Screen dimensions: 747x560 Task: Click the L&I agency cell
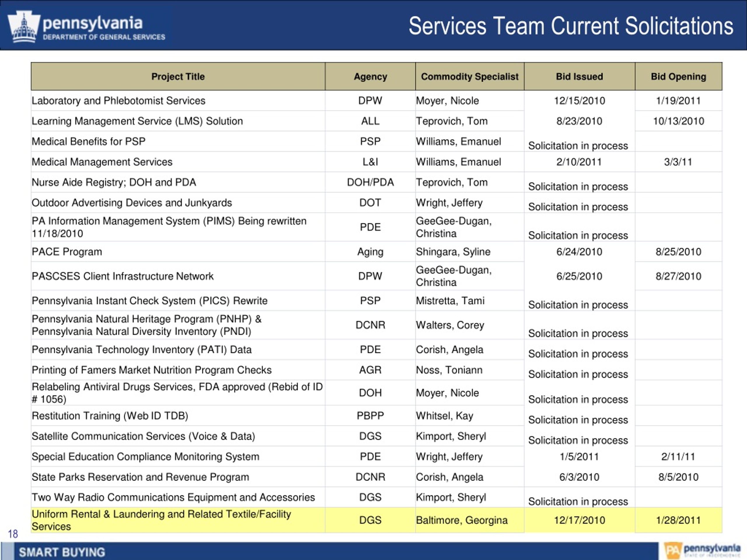point(371,162)
